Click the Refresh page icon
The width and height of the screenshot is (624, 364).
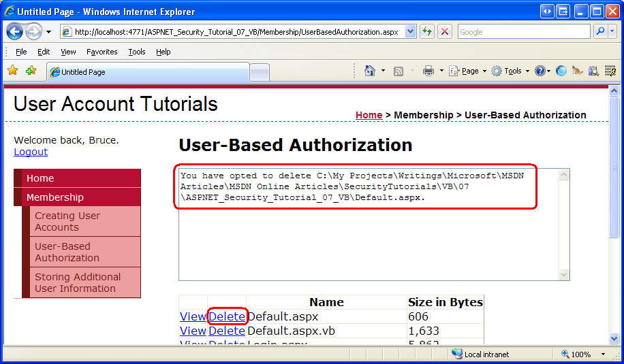(427, 32)
